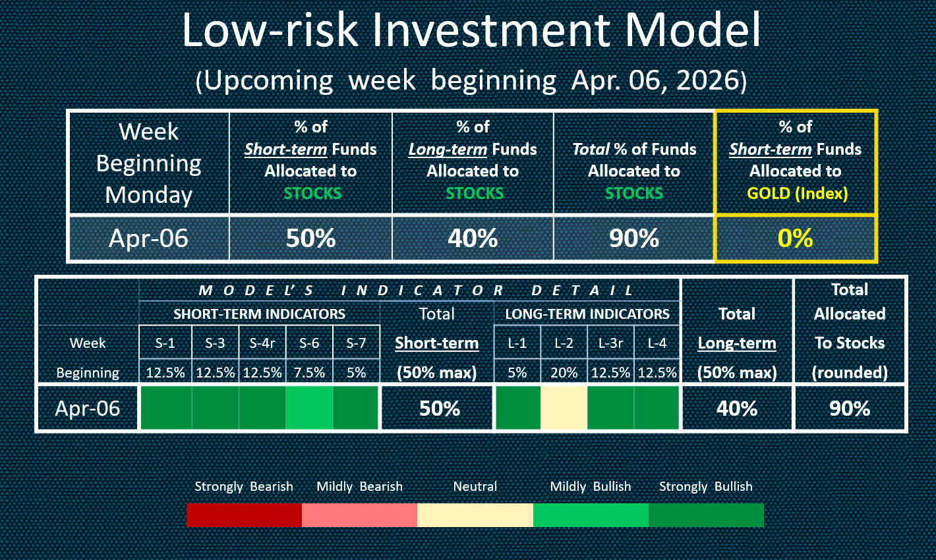Click the Week Beginning Monday header cell

(149, 163)
